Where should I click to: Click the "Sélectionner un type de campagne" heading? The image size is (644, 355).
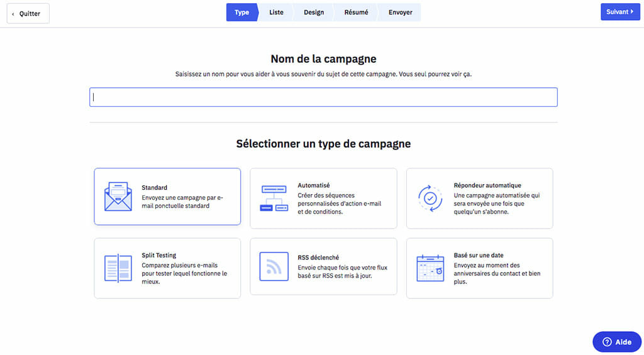click(324, 144)
